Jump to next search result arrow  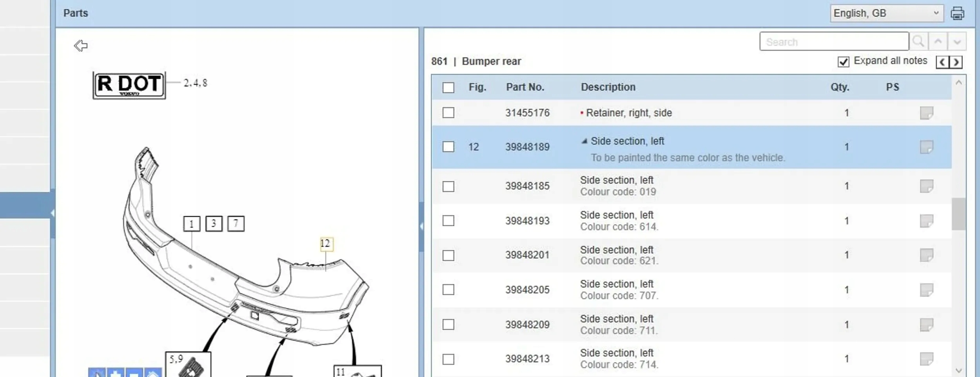[957, 41]
